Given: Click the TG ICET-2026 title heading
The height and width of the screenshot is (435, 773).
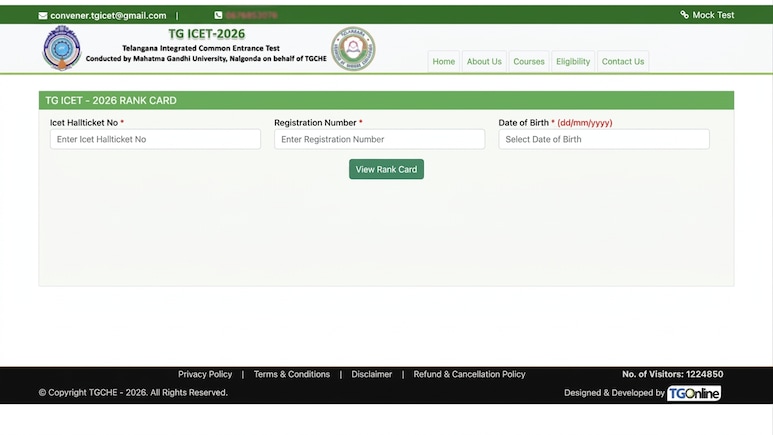Looking at the screenshot, I should (207, 34).
